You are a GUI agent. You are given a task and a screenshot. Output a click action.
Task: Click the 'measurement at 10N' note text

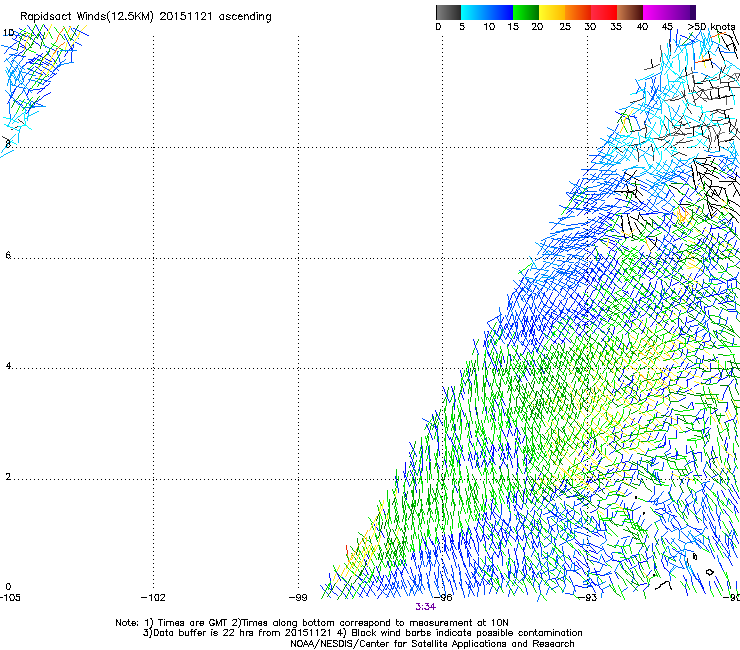[461, 623]
